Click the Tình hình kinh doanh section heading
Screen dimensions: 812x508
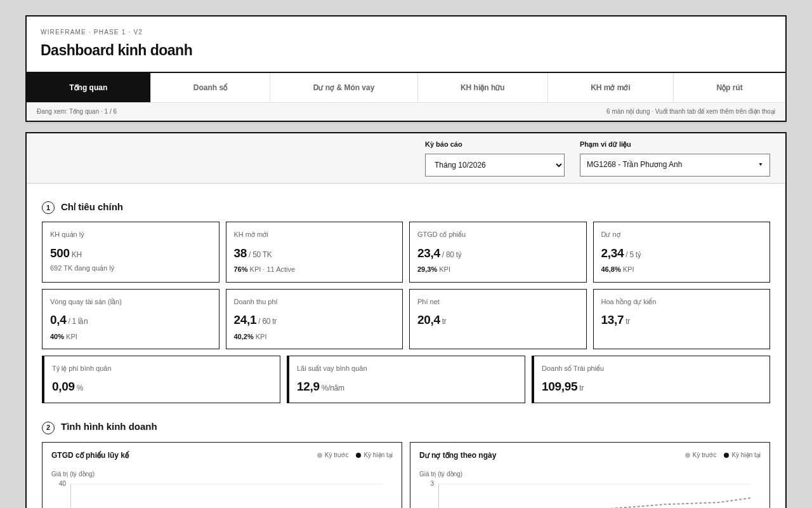coord(109,427)
